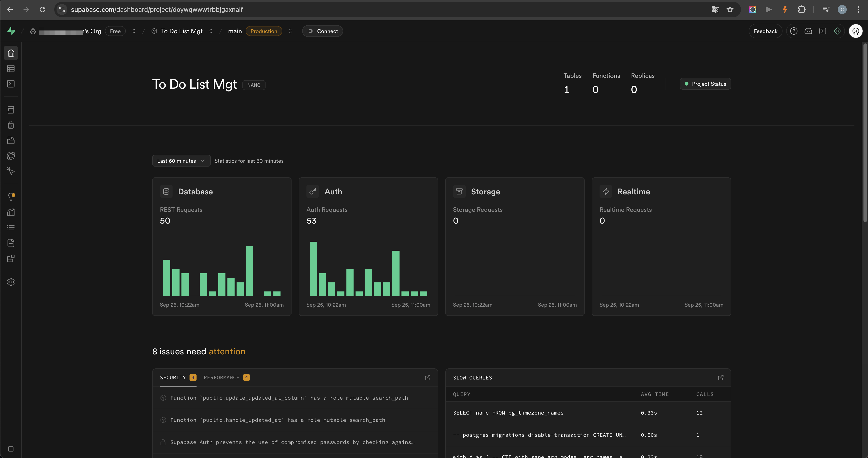Click the main branch breadcrumb
Screen dimensions: 868x458
click(x=235, y=31)
